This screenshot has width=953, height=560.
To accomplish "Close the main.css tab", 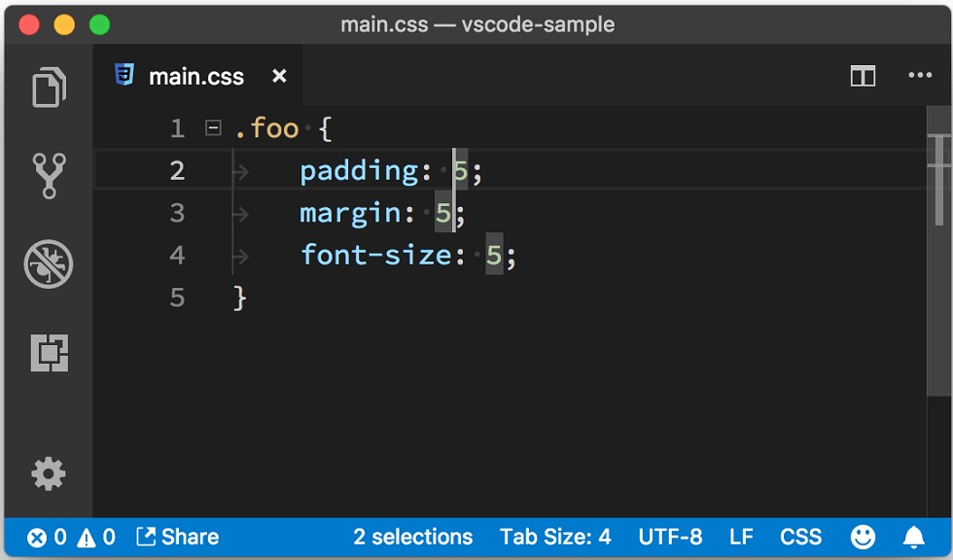I will coord(280,76).
